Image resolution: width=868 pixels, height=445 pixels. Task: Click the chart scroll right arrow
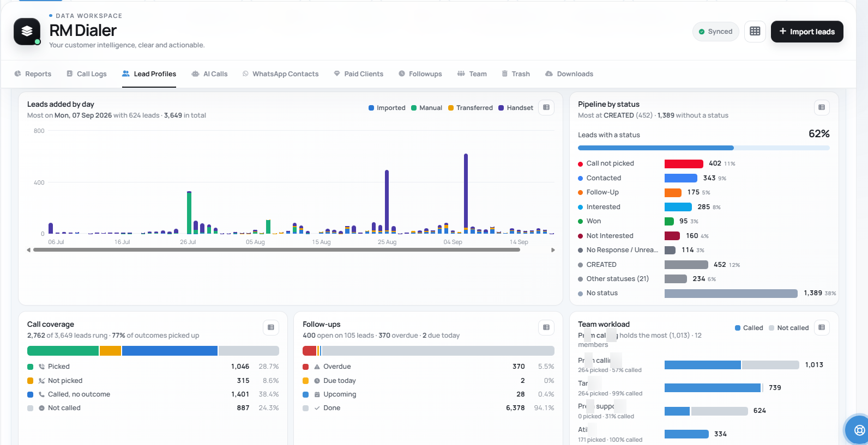553,250
